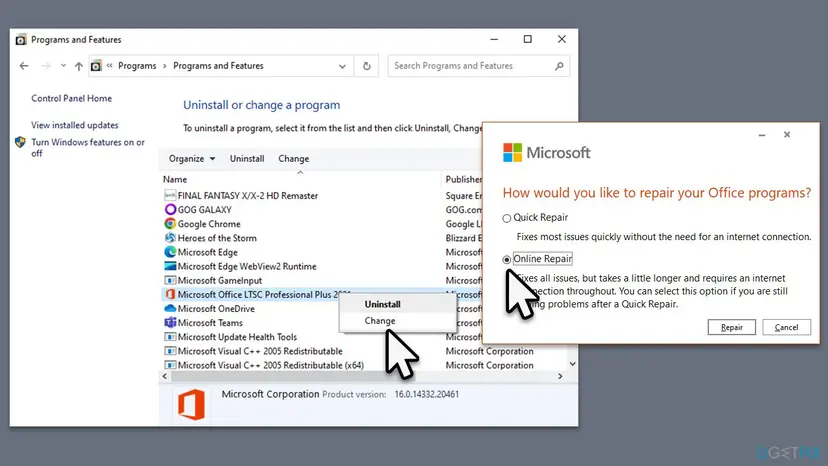Click the breadcrumb overflow chevrons
The width and height of the screenshot is (828, 466).
coord(109,66)
